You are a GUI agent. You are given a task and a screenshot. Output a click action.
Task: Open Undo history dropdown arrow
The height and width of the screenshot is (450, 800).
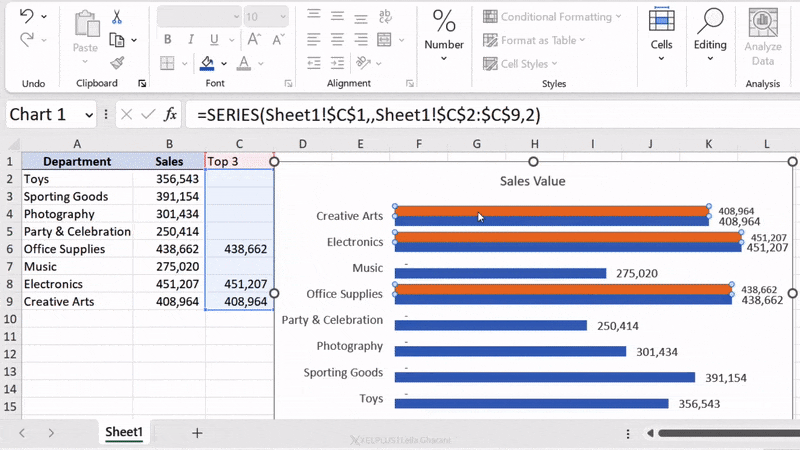point(44,16)
